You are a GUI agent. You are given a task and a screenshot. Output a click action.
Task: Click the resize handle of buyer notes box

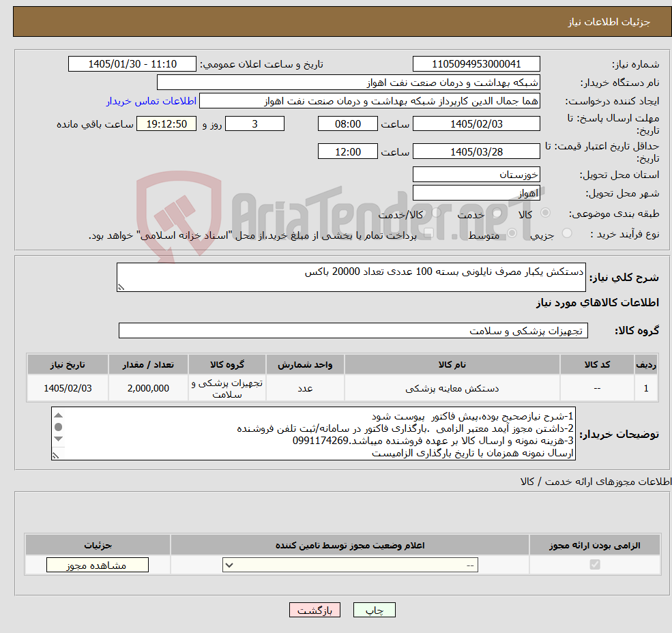[x=55, y=456]
